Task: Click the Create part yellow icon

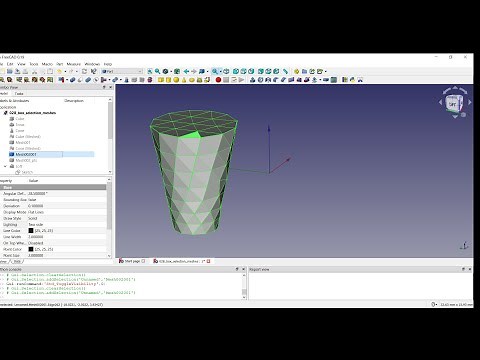Action: point(296,71)
